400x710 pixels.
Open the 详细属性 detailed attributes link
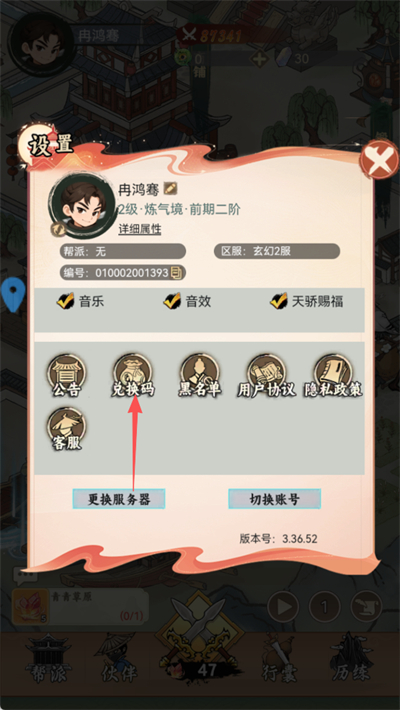(140, 229)
